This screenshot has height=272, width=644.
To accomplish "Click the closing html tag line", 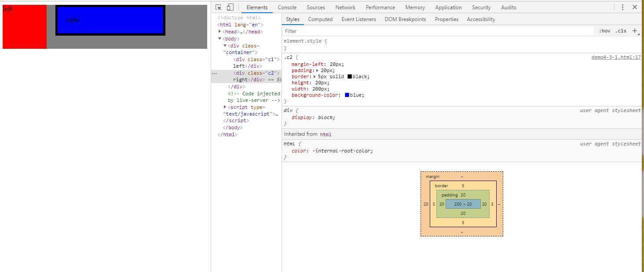I will point(227,134).
